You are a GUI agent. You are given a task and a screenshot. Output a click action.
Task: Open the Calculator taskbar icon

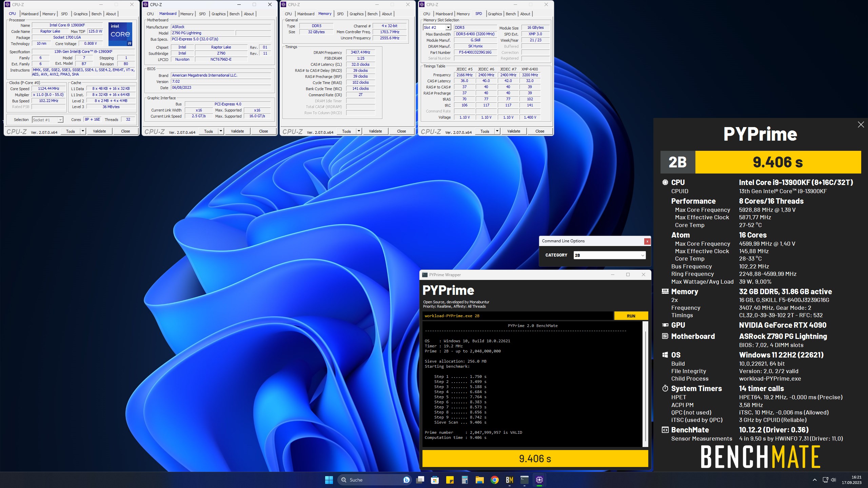tap(465, 480)
